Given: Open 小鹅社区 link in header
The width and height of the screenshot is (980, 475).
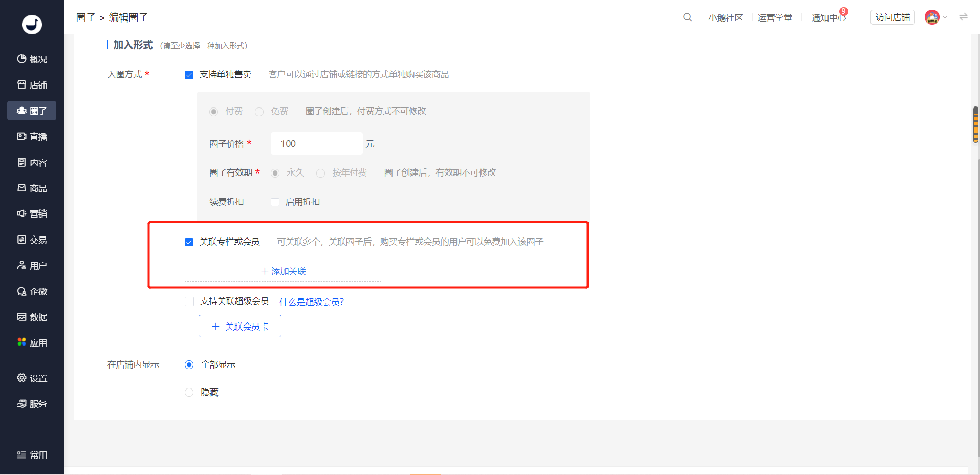Looking at the screenshot, I should click(x=725, y=18).
